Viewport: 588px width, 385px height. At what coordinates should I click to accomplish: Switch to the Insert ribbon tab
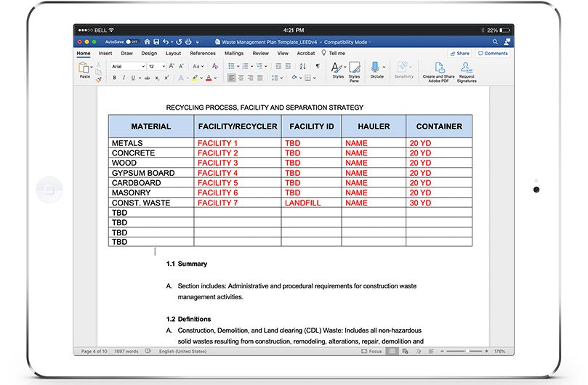click(105, 53)
